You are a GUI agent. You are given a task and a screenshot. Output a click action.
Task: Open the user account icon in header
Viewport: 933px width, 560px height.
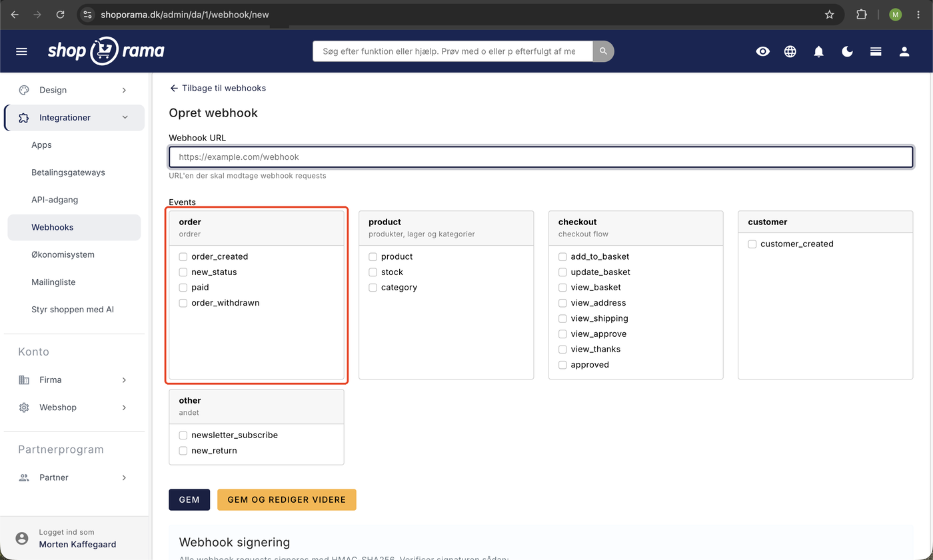pos(904,51)
